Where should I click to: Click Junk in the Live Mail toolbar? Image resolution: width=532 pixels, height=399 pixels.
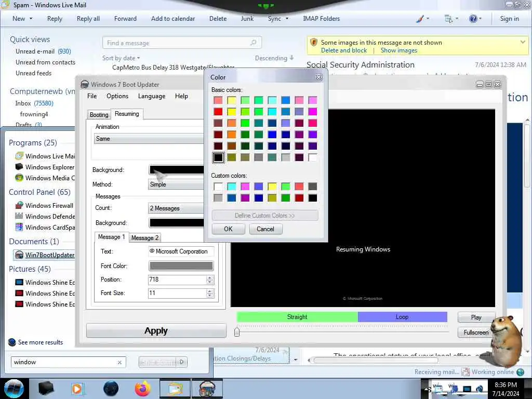click(x=247, y=19)
